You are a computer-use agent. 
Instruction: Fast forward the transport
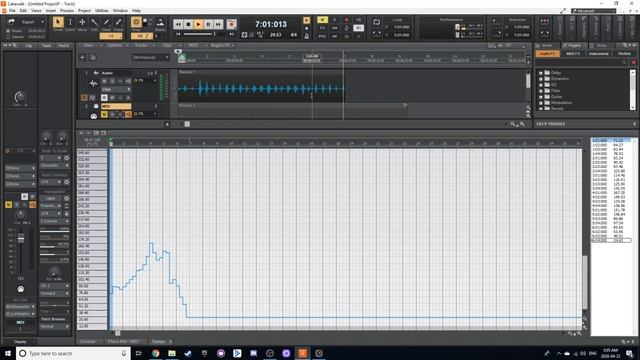218,24
